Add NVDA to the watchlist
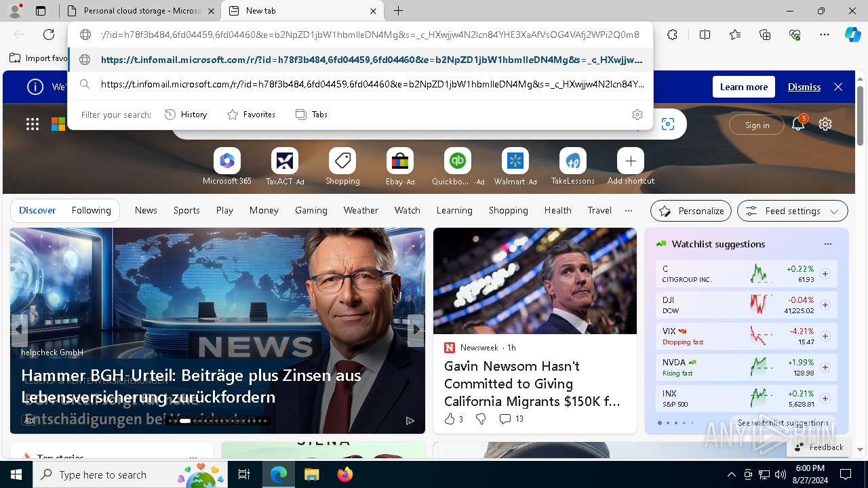 tap(825, 367)
